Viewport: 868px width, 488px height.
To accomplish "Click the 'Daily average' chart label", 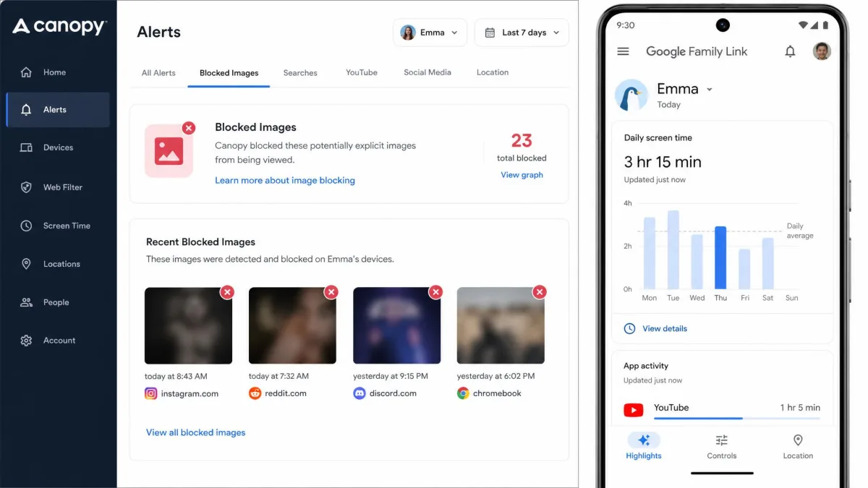I will 800,231.
